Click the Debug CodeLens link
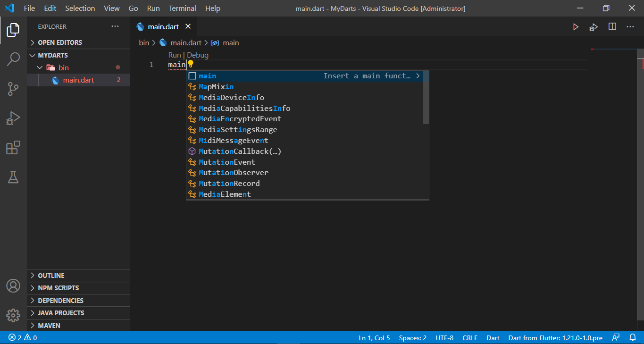Viewport: 644px width, 344px height. (198, 55)
